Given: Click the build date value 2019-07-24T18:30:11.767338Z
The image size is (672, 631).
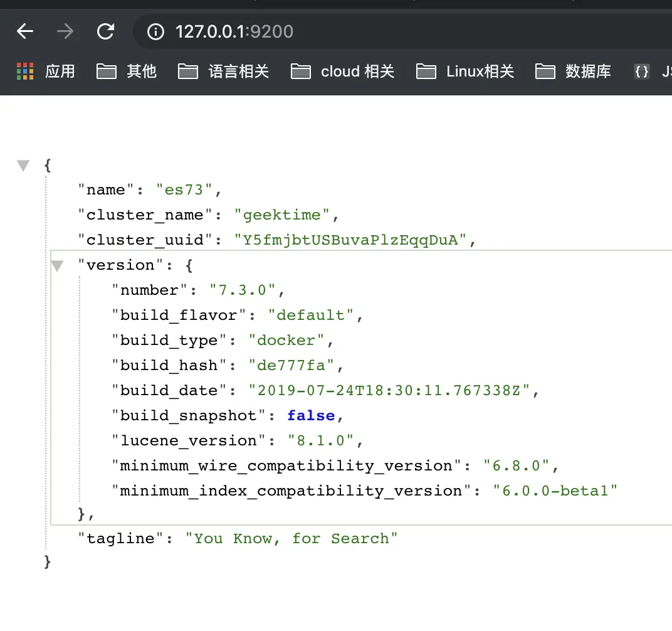Looking at the screenshot, I should (389, 390).
